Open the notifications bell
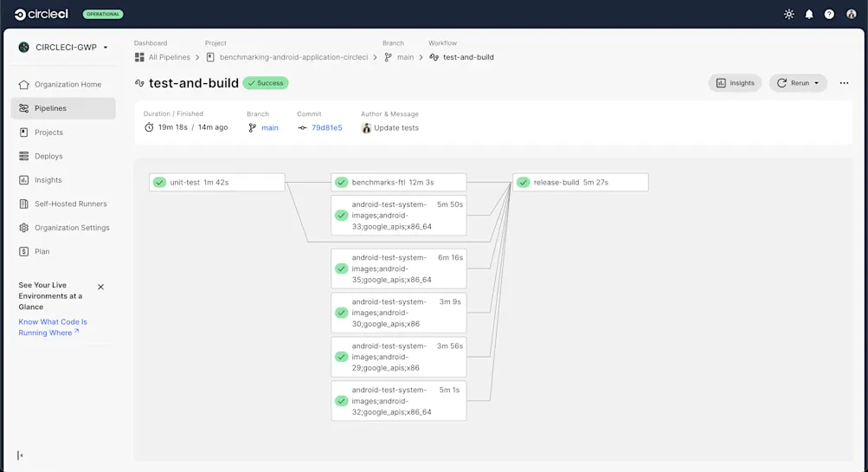Screen dimensions: 868x472 809,15
